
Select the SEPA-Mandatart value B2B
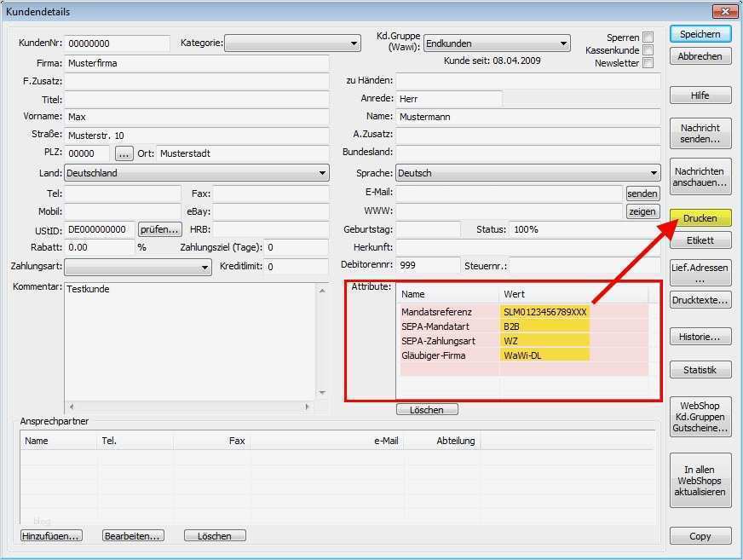[x=544, y=326]
